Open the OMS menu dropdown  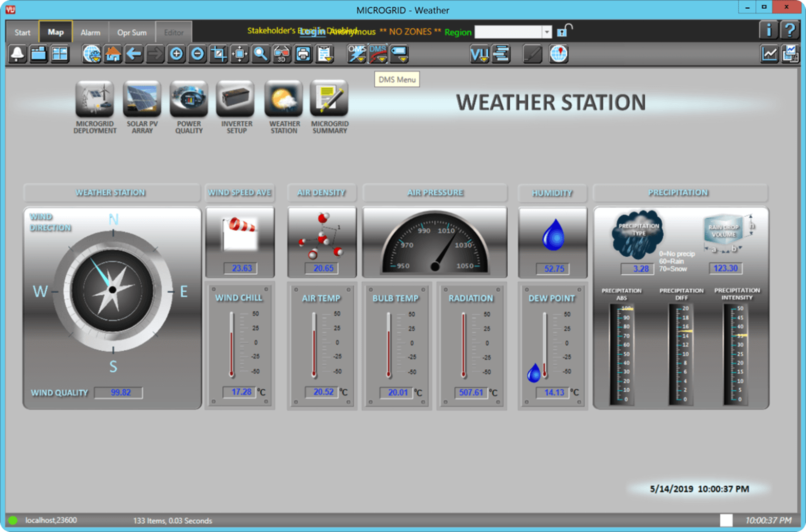357,54
